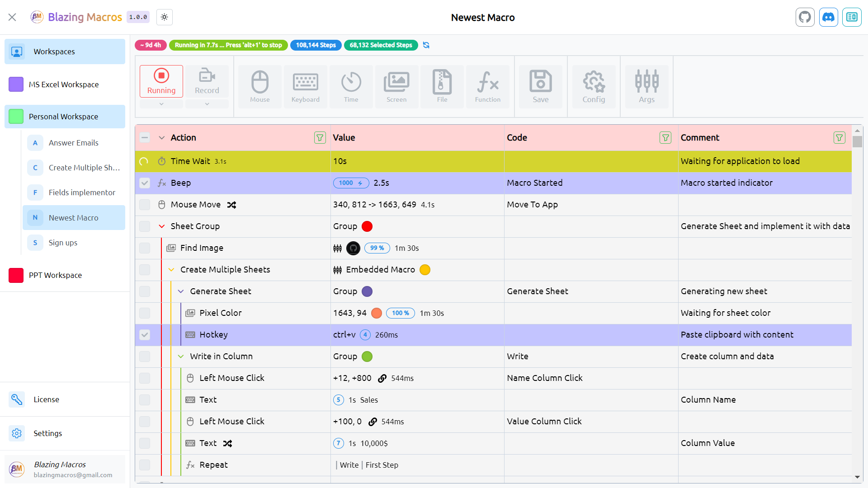Check the Find Image row checkbox
The image size is (868, 488).
(145, 248)
